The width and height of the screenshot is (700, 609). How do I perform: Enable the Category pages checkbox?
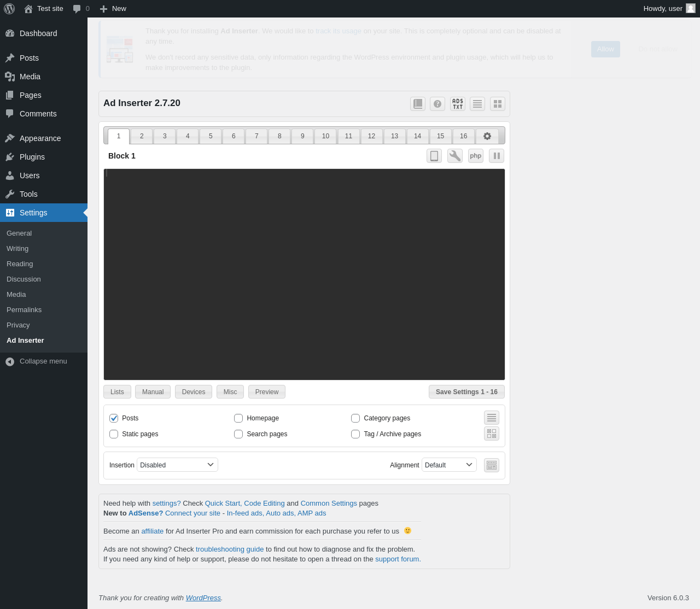tap(355, 418)
